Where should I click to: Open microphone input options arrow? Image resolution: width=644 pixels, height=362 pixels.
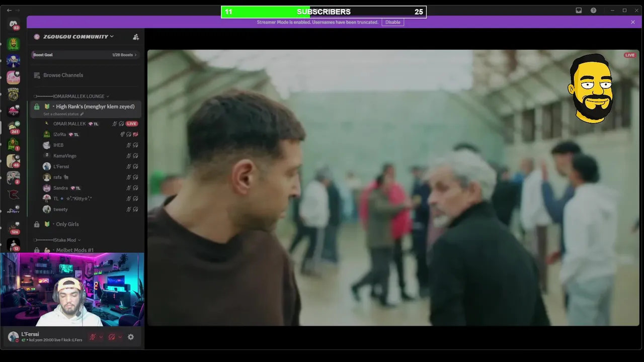click(x=101, y=337)
